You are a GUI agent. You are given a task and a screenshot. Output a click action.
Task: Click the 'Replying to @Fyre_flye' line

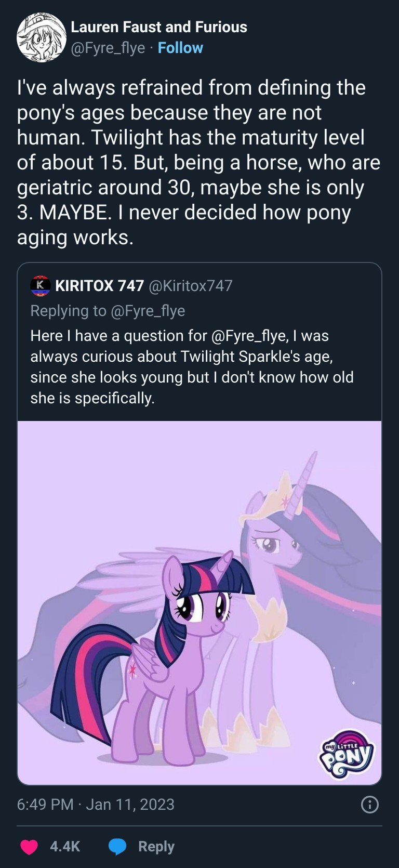click(x=108, y=310)
